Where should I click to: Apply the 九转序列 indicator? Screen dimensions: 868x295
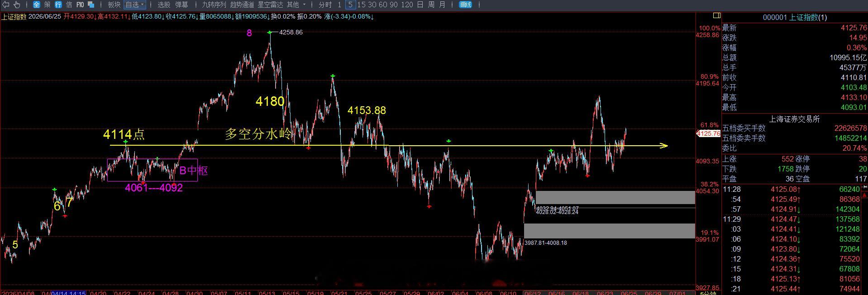point(214,5)
